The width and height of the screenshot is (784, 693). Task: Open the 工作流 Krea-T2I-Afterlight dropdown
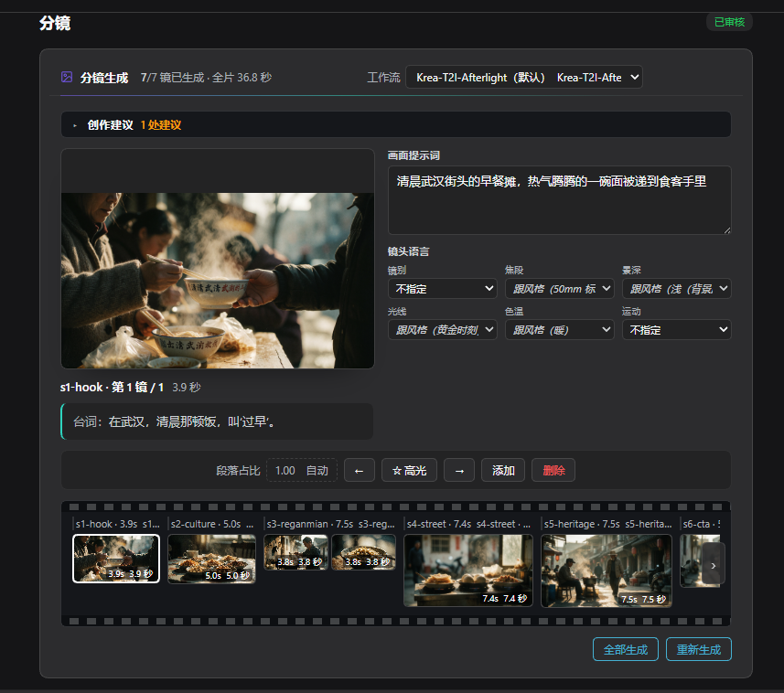click(x=523, y=77)
